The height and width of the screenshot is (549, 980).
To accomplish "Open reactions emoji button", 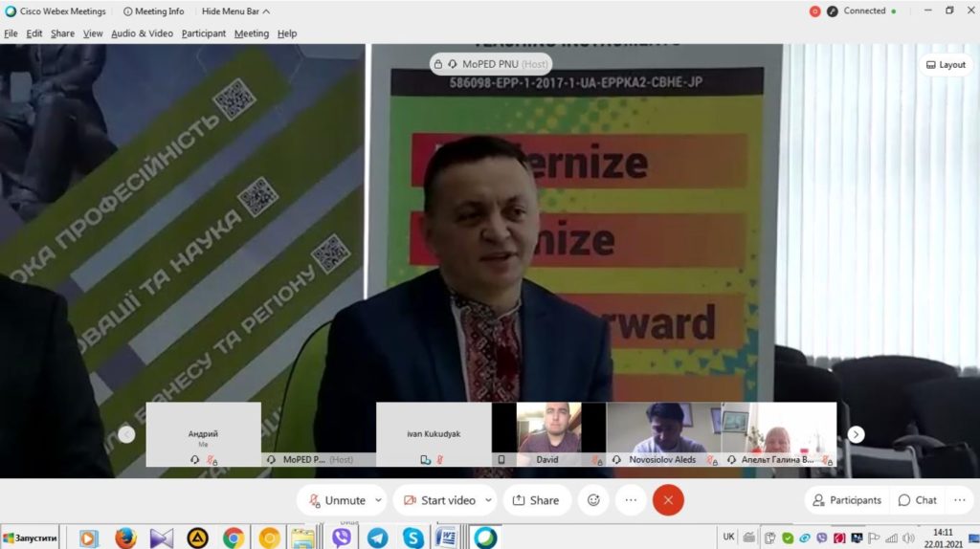I will pos(593,500).
